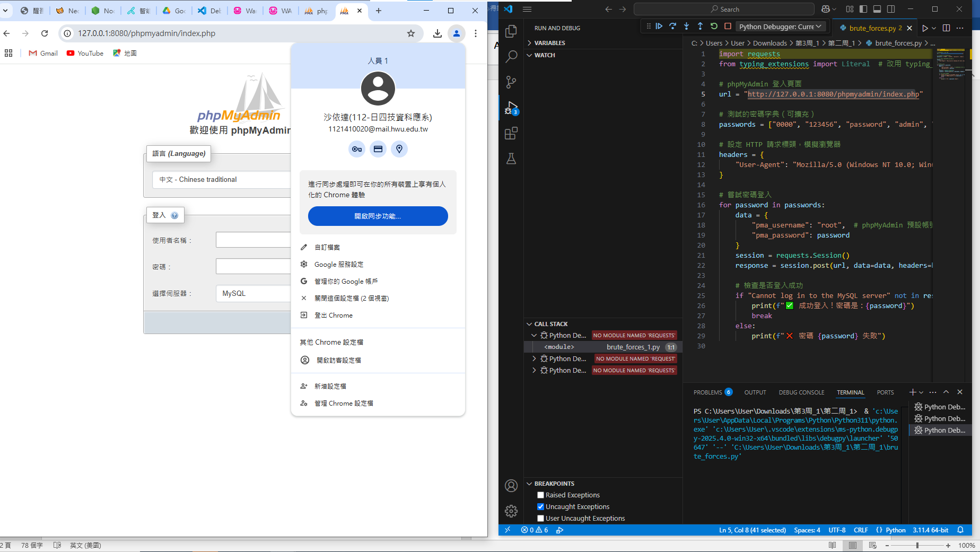The width and height of the screenshot is (980, 552).
Task: Enable Raised Exceptions breakpoint
Action: (540, 495)
